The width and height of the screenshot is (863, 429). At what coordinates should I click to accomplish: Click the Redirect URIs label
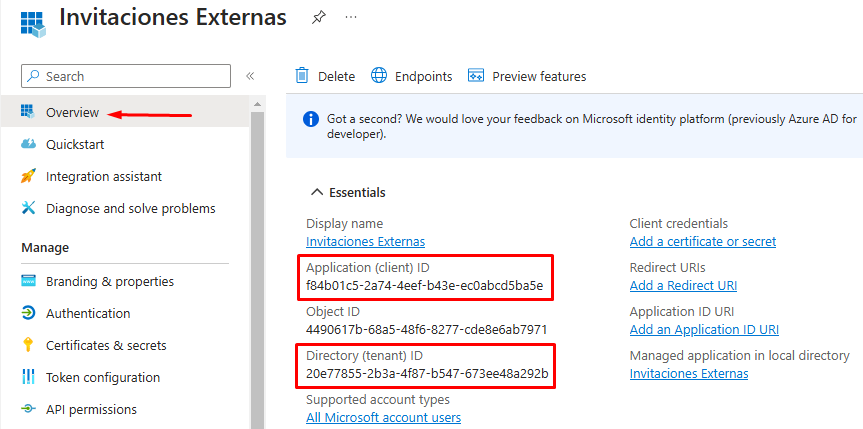tap(668, 268)
